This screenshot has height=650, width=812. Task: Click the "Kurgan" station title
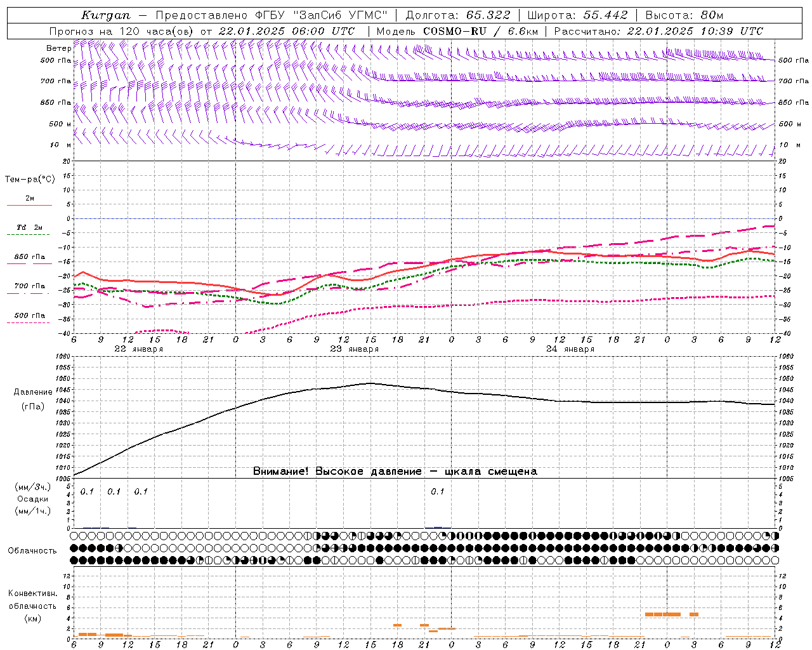click(106, 15)
